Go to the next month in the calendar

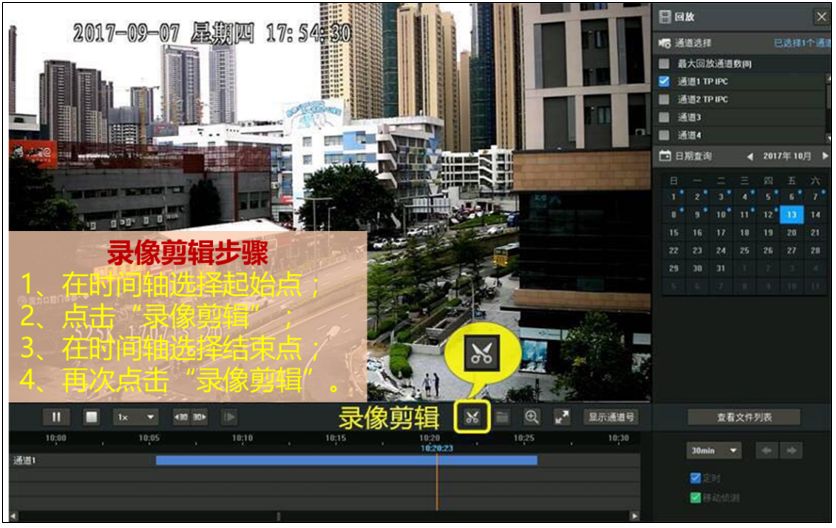825,156
